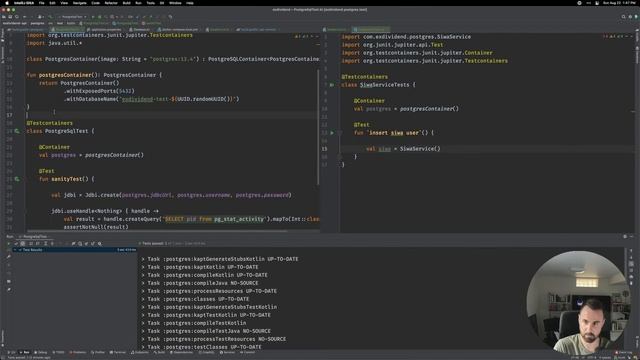Image resolution: width=640 pixels, height=360 pixels.
Task: Open the Refactor menu
Action: [x=111, y=3]
